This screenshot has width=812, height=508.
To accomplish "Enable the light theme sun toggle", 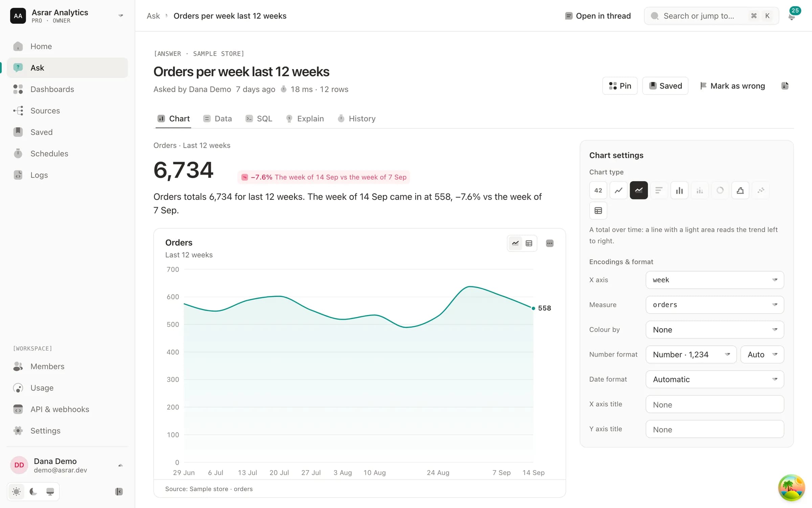I will tap(16, 491).
